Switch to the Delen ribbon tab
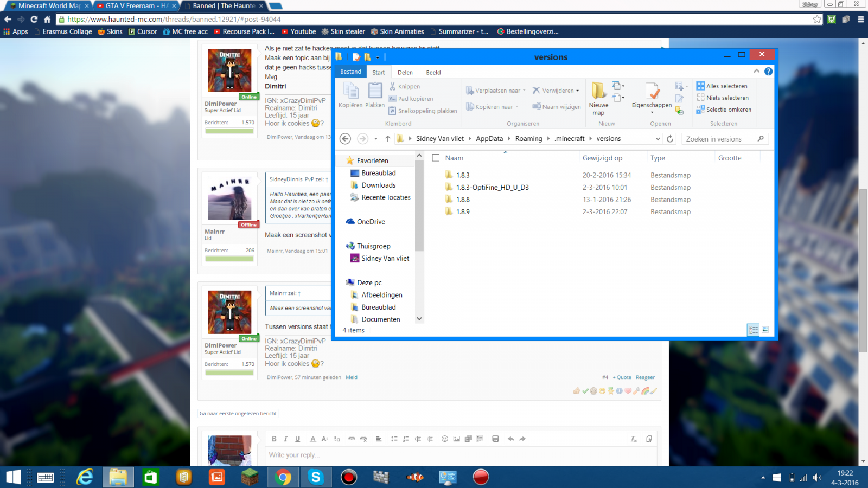868x488 pixels. (405, 72)
